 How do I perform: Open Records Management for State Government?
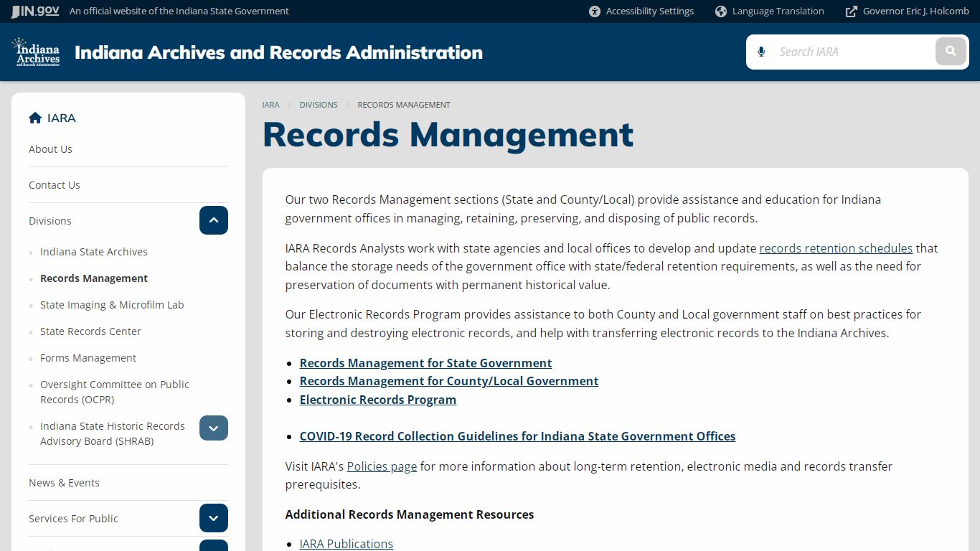coord(426,363)
